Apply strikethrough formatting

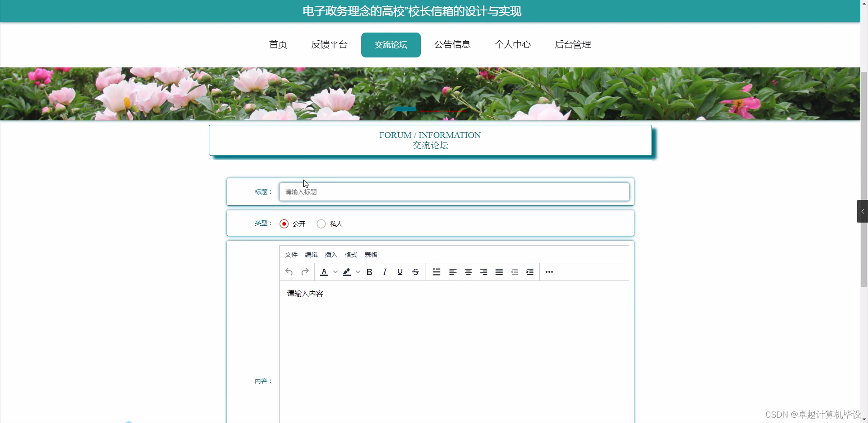(415, 272)
